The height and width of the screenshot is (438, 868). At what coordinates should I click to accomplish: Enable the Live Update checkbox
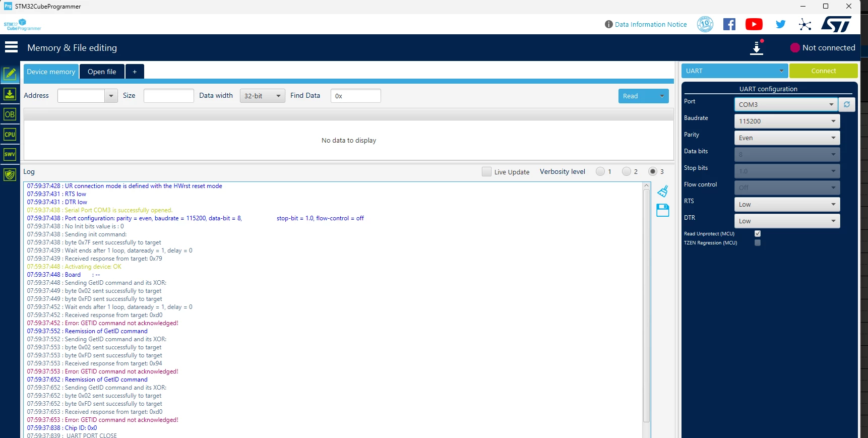click(x=486, y=172)
